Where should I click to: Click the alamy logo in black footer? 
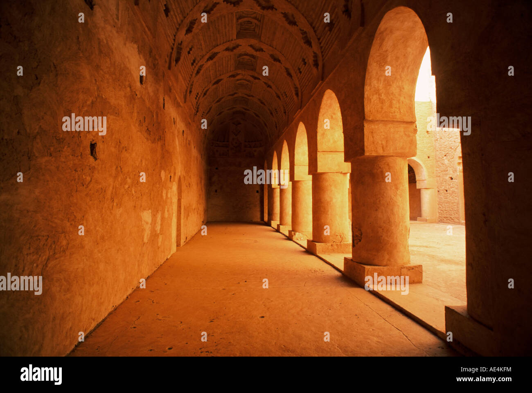tap(41, 374)
